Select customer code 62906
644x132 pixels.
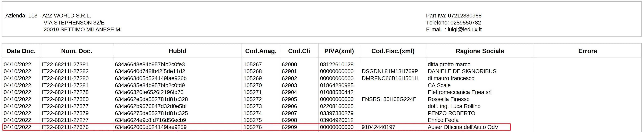pyautogui.click(x=289, y=106)
